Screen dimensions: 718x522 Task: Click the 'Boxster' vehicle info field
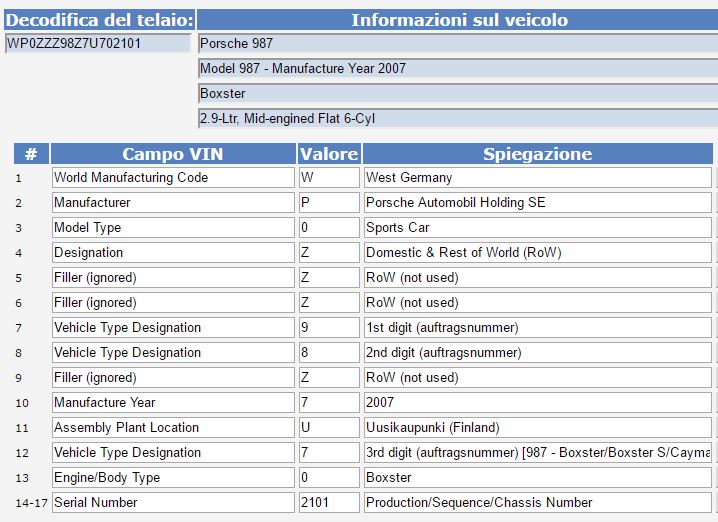pos(458,93)
